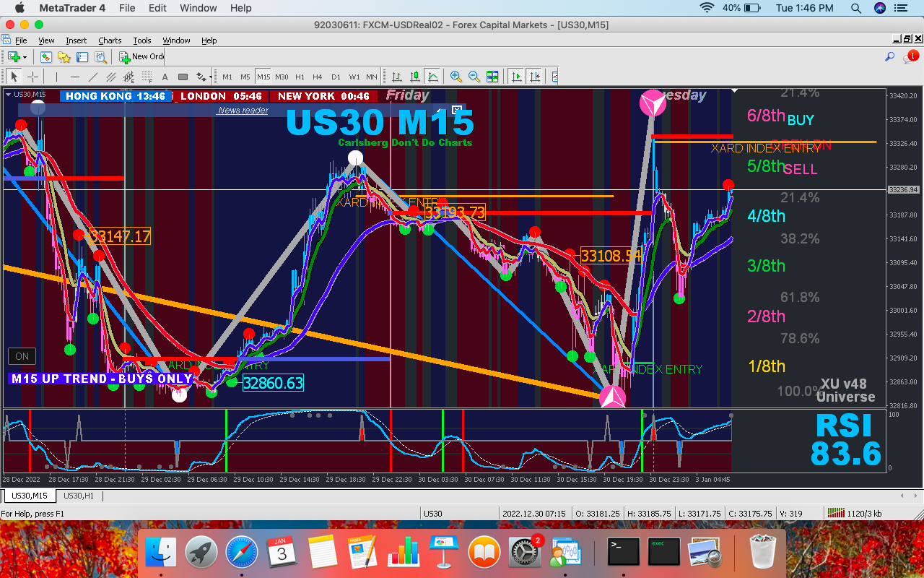924x578 pixels.
Task: Switch timeframe to H4
Action: (318, 77)
